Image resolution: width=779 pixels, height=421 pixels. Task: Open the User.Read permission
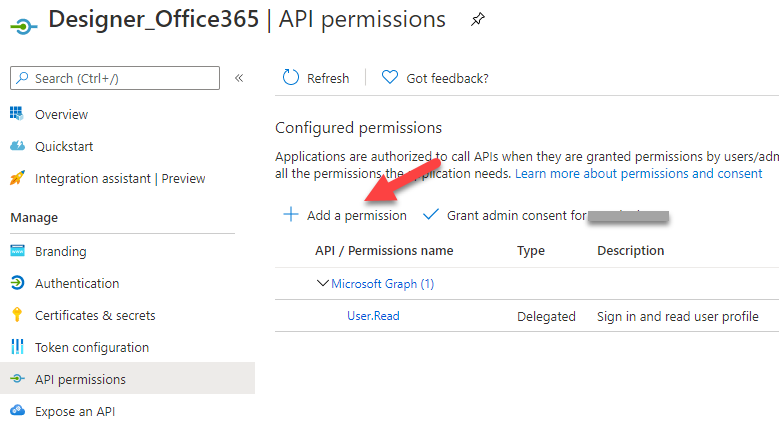pyautogui.click(x=373, y=316)
